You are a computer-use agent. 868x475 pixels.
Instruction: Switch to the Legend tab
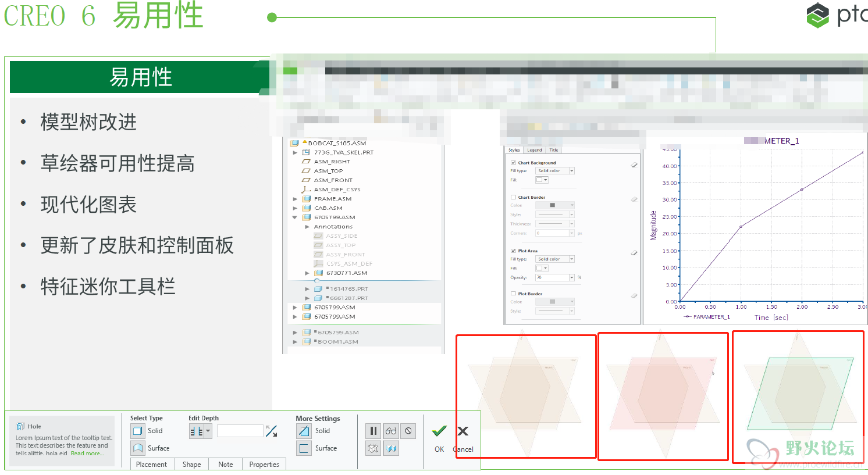[535, 150]
